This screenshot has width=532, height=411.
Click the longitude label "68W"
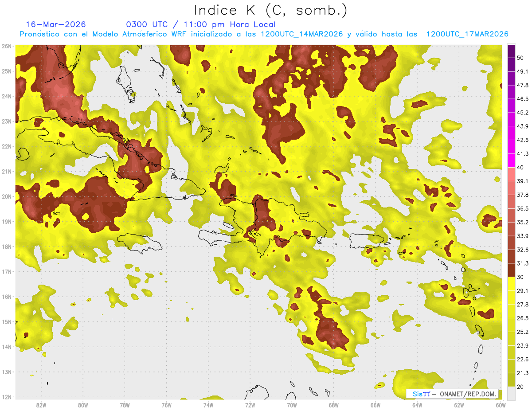tap(334, 405)
